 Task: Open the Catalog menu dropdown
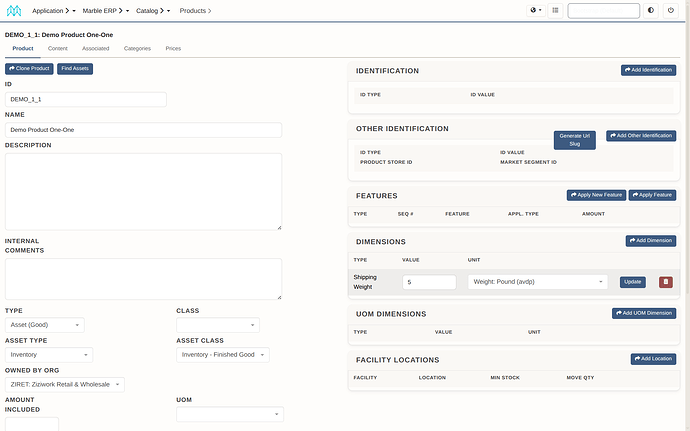(x=153, y=11)
